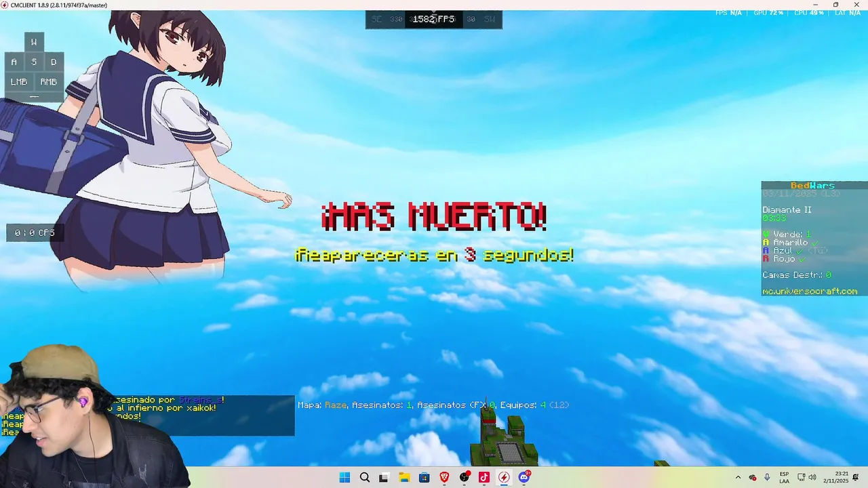Open the Windows Start menu
868x488 pixels.
(x=344, y=477)
